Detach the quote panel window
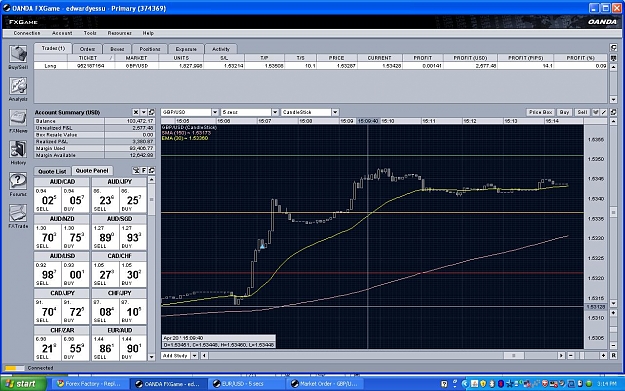 (151, 171)
